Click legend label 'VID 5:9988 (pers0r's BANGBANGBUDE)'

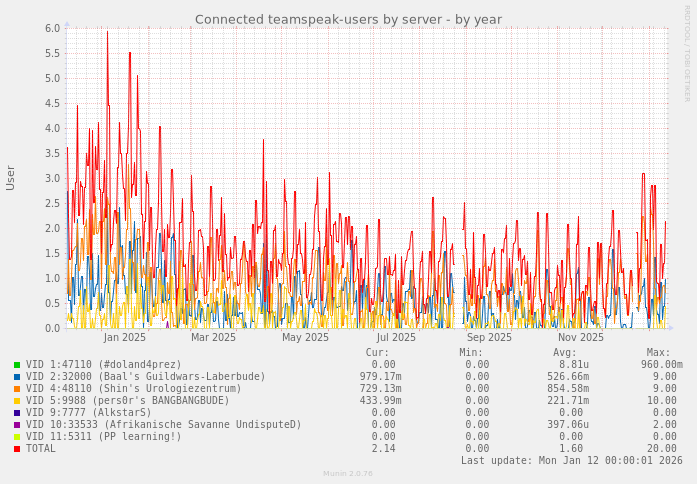point(128,401)
